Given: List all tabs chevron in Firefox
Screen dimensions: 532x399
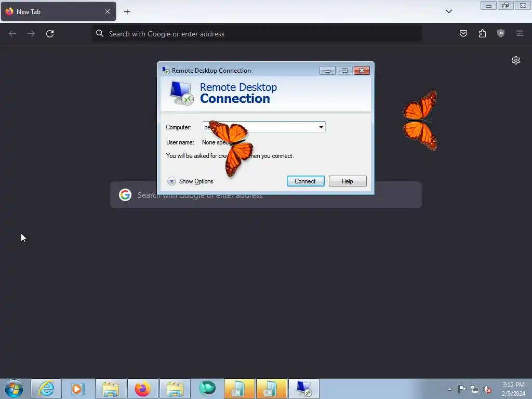Looking at the screenshot, I should [x=448, y=11].
